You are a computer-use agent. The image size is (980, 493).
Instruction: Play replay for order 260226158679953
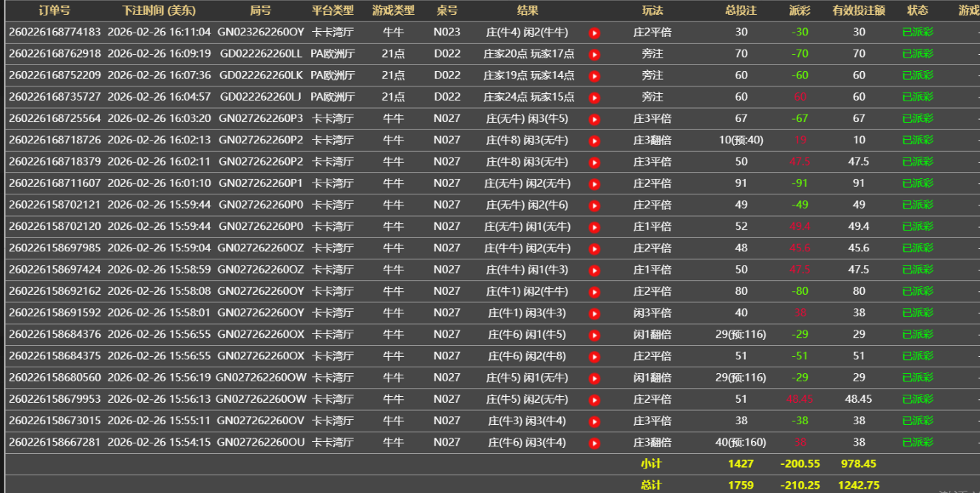(594, 400)
